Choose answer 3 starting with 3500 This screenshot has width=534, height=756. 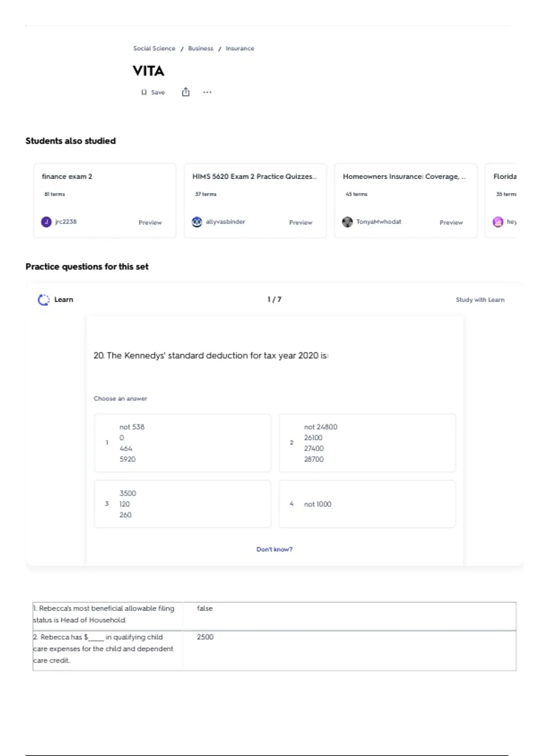(x=182, y=504)
